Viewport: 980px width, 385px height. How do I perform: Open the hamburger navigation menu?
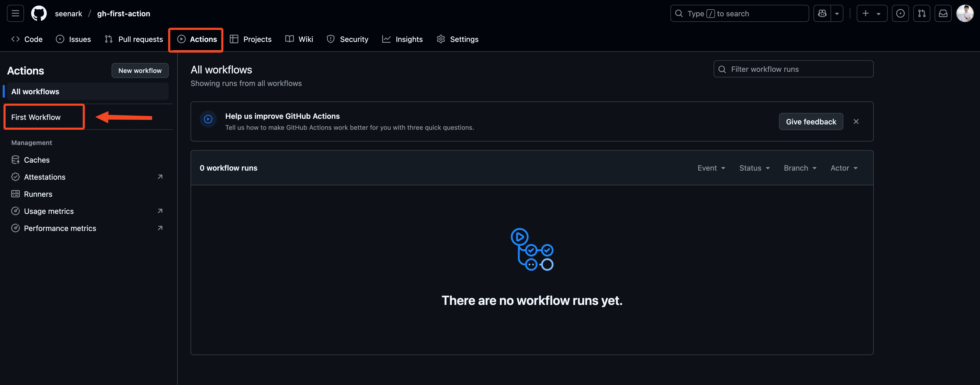pyautogui.click(x=15, y=13)
